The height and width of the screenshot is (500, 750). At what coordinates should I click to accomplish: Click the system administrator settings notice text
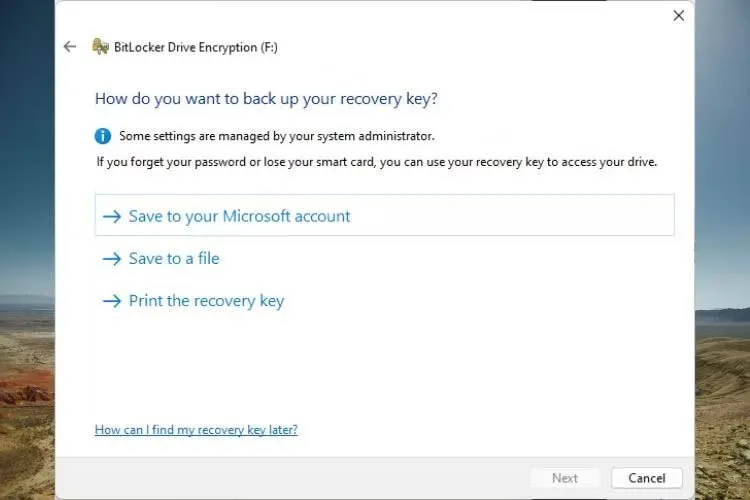(277, 136)
